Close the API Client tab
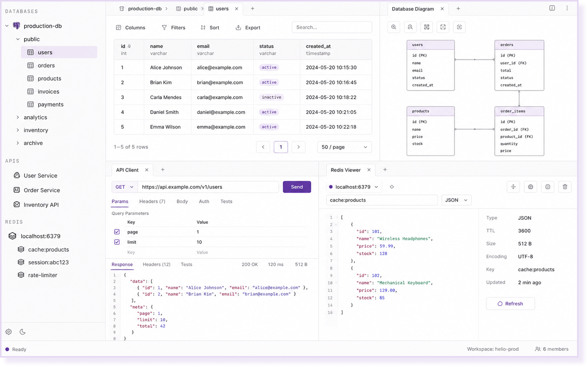Viewport: 588px width, 367px height. click(147, 170)
